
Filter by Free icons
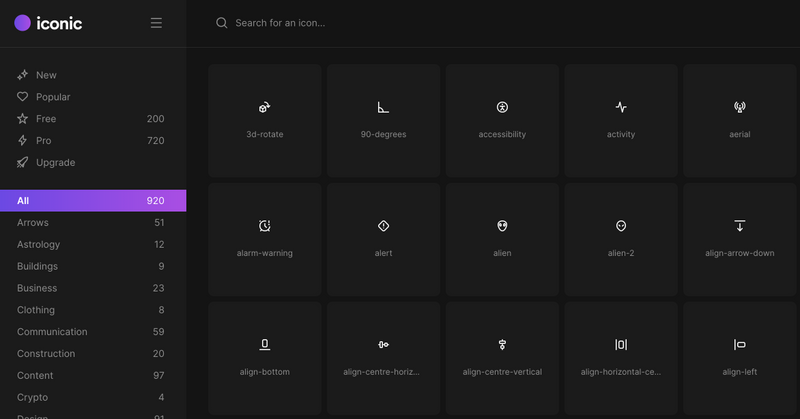[x=93, y=119]
